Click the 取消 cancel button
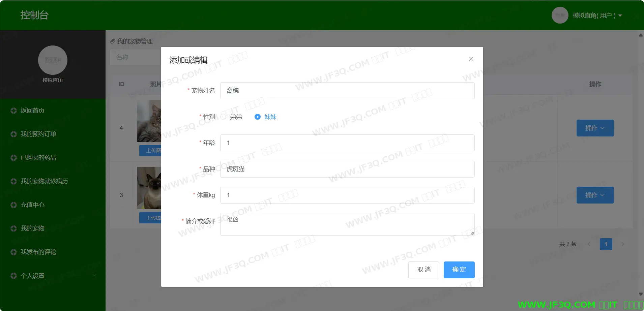 pos(423,270)
